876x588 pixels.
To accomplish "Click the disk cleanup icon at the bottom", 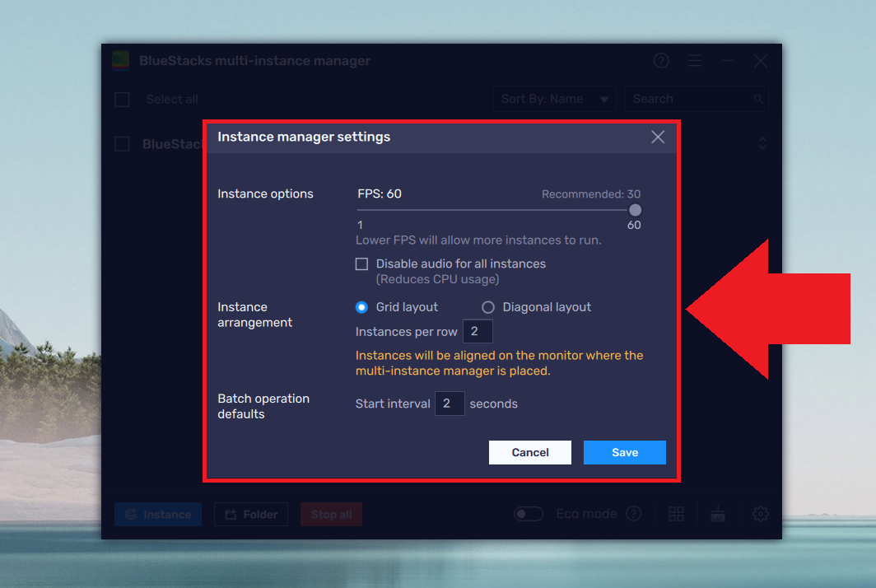I will tap(717, 513).
